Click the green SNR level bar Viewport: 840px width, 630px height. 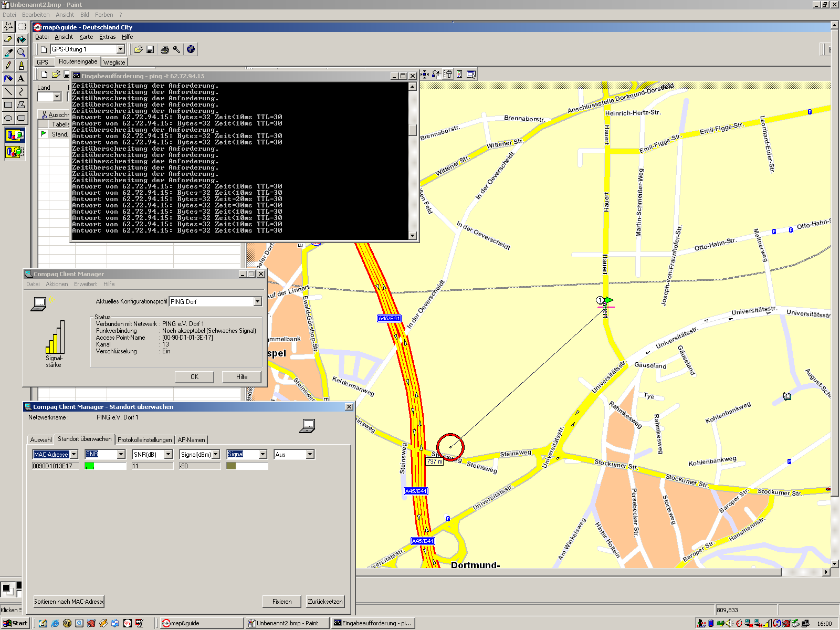pyautogui.click(x=89, y=466)
